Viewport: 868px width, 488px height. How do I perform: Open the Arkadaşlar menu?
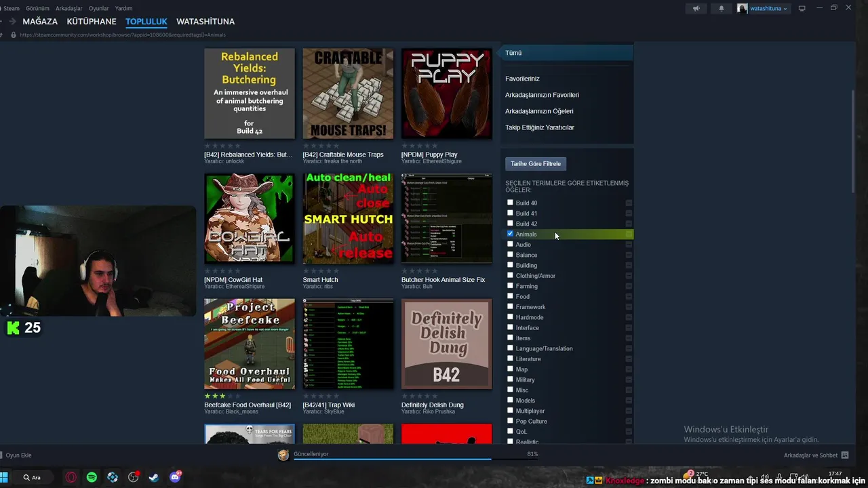68,8
